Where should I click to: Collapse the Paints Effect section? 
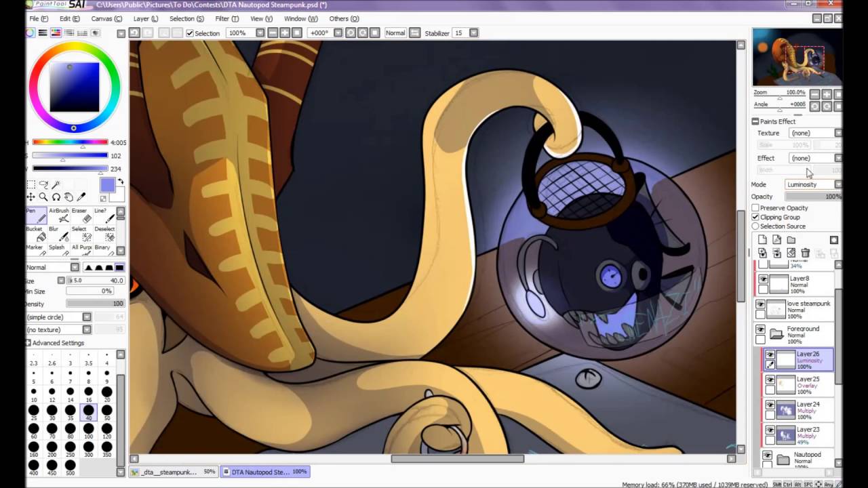(x=755, y=121)
